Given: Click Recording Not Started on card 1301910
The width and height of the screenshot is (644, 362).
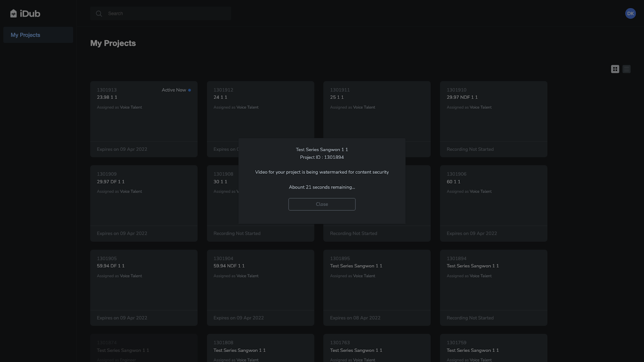Looking at the screenshot, I should click(x=470, y=149).
